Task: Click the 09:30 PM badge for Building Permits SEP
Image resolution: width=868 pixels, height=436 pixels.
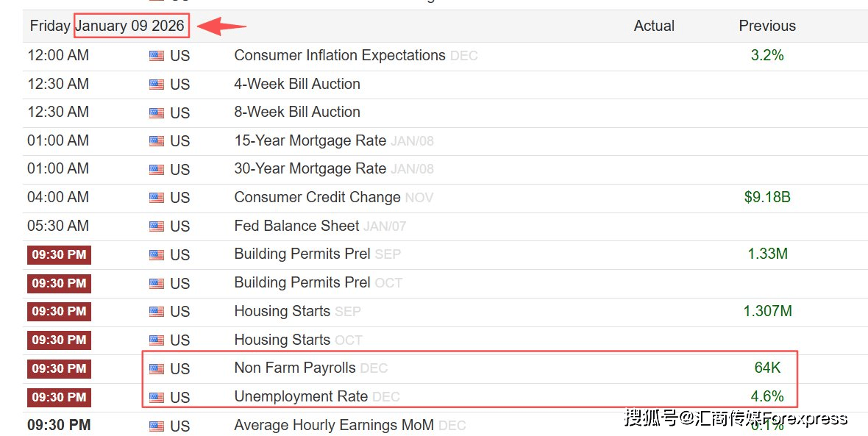Action: pos(60,254)
